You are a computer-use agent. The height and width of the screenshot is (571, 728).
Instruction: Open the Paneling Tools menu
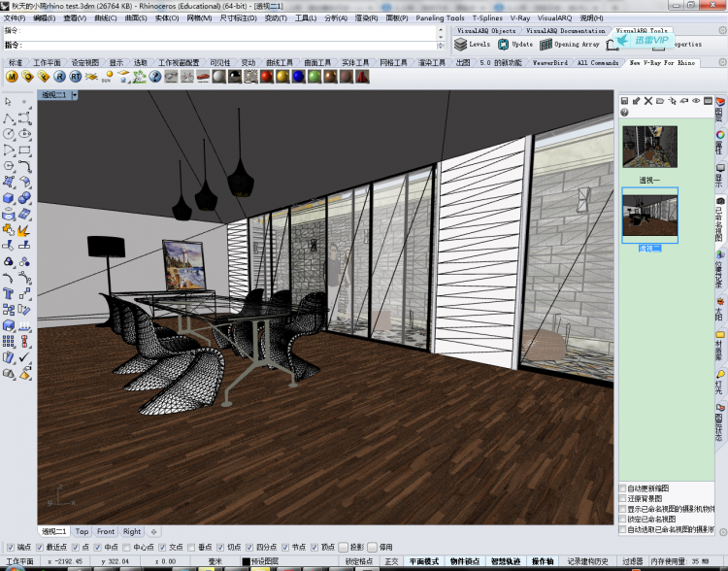439,18
